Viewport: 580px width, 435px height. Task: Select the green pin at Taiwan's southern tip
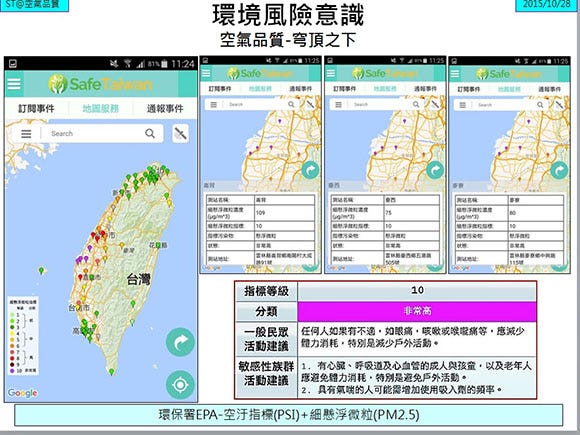click(111, 371)
